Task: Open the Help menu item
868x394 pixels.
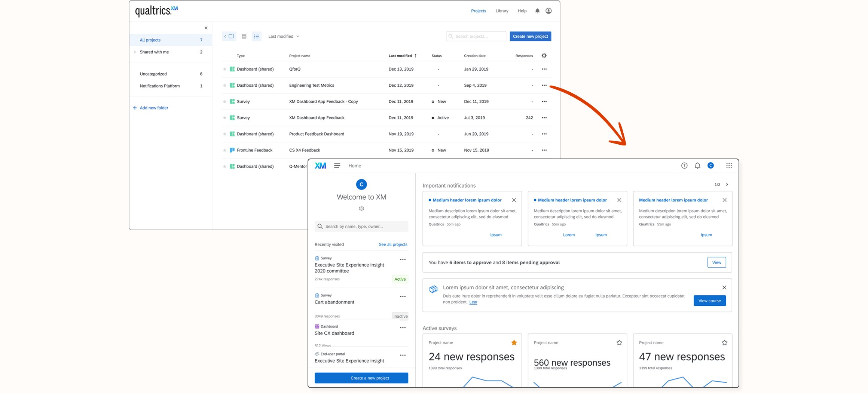Action: (x=522, y=11)
